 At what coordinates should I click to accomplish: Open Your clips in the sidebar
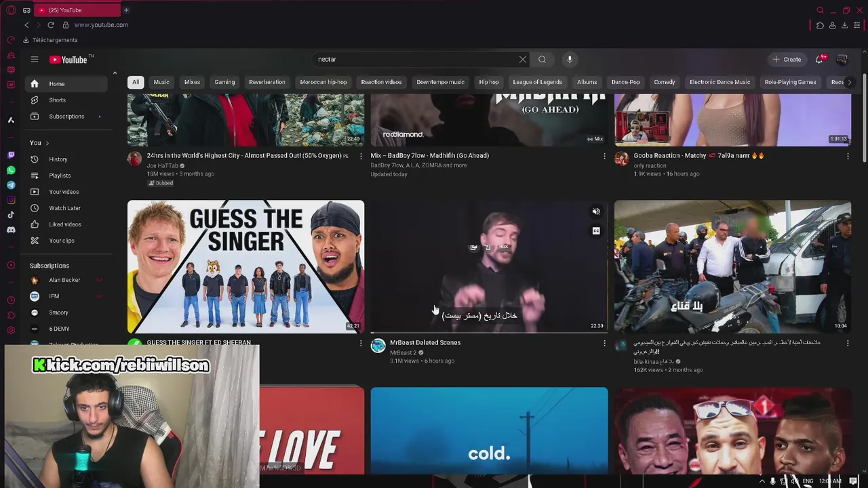[66, 241]
